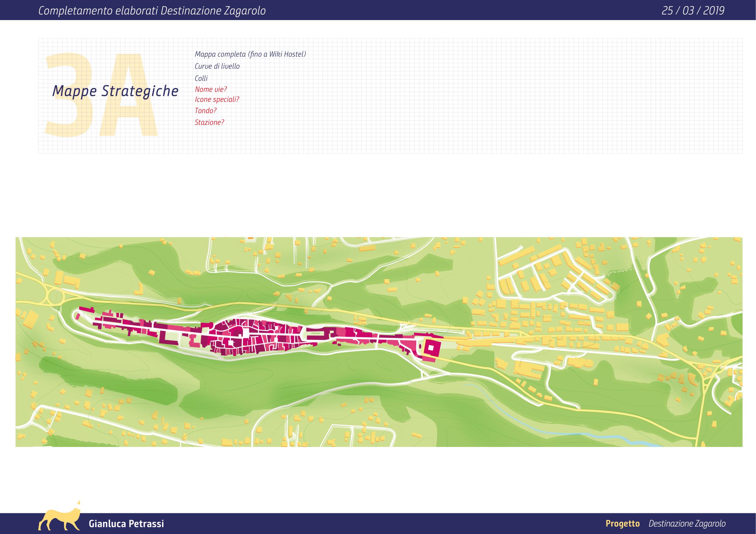
Task: Select the 'Mappe Strategiche' section heading
Action: point(115,91)
